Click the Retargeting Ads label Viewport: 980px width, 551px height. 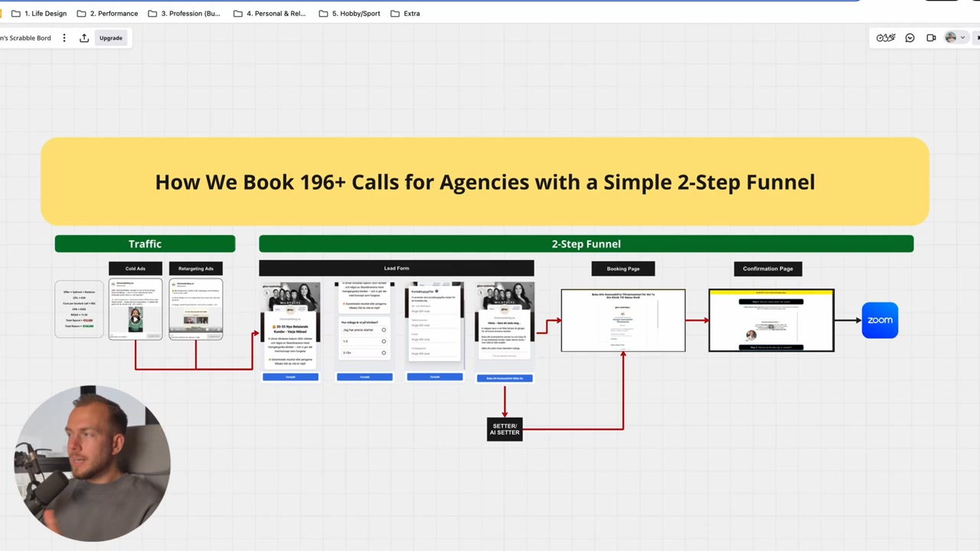(x=196, y=269)
